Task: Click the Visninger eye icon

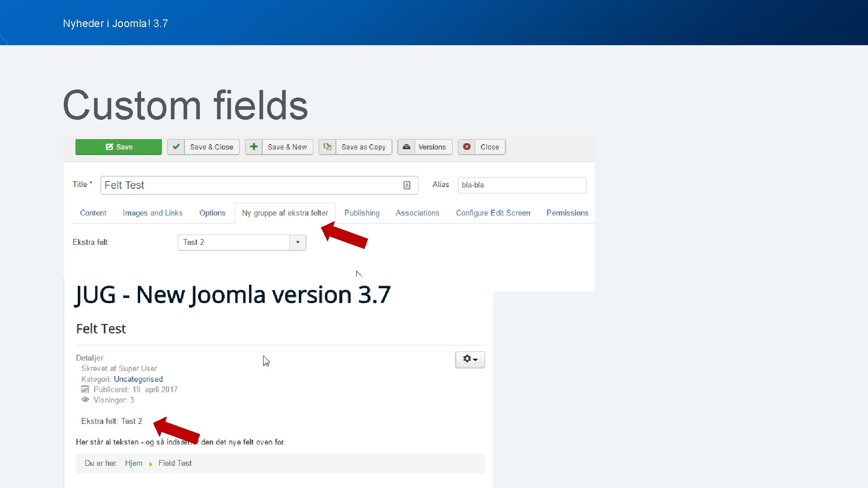Action: pyautogui.click(x=85, y=399)
